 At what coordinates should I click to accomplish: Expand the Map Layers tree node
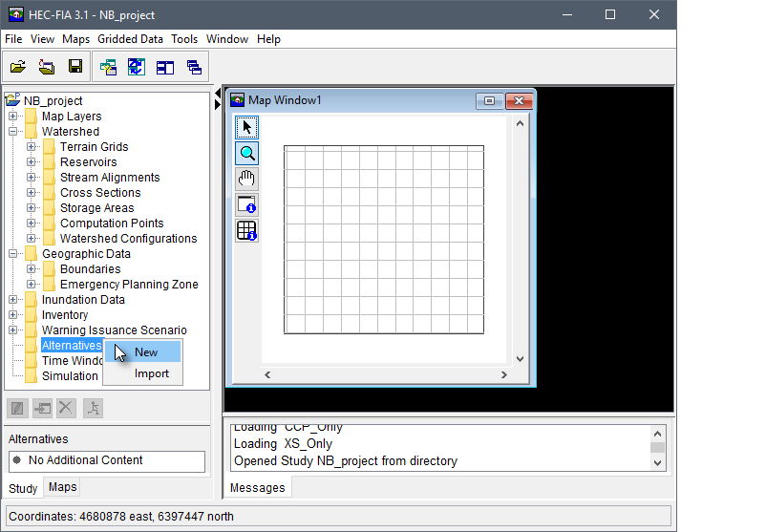[x=14, y=117]
